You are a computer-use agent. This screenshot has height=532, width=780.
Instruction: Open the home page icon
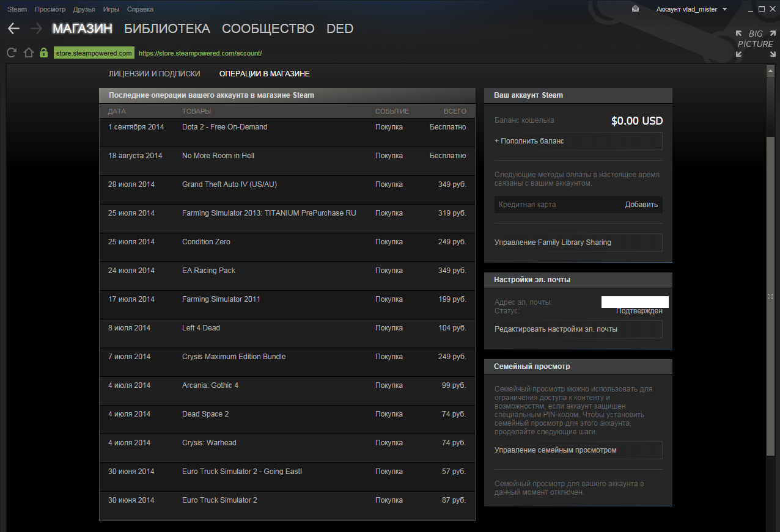(x=28, y=53)
